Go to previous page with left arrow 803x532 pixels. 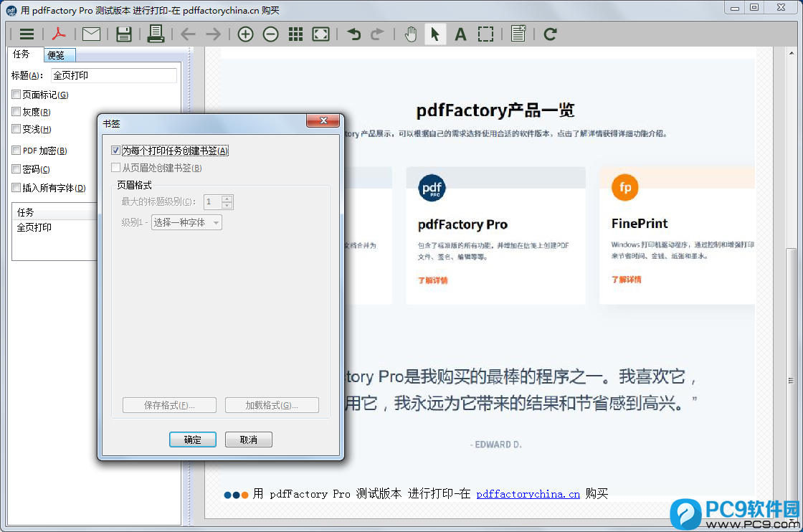[x=188, y=34]
